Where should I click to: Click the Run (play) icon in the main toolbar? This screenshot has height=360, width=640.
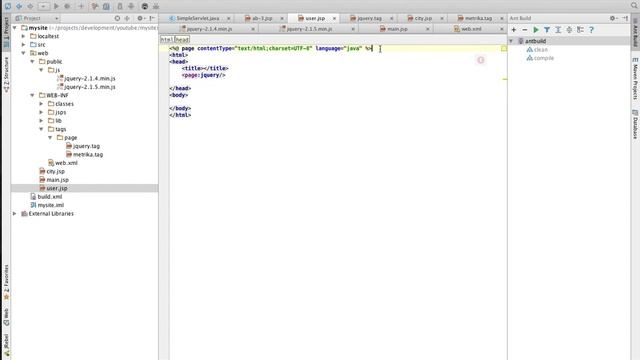tap(56, 6)
